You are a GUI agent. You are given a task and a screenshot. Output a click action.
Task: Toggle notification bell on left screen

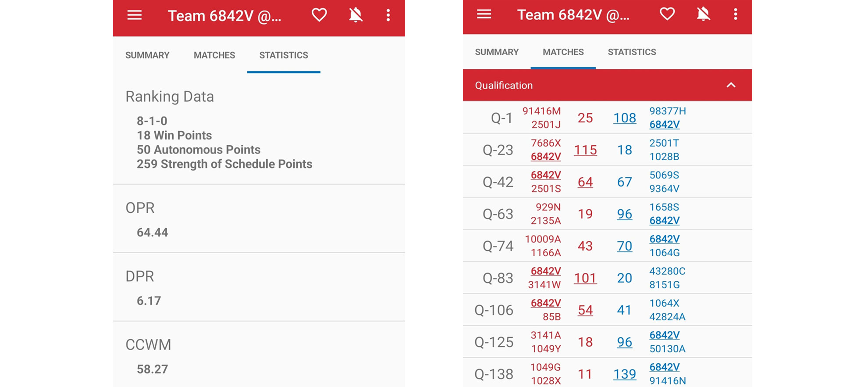[356, 15]
